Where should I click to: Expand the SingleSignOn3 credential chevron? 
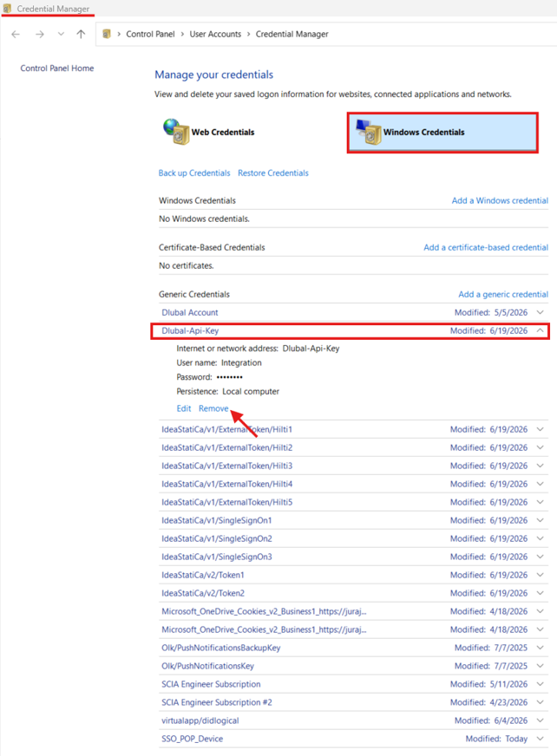click(541, 557)
